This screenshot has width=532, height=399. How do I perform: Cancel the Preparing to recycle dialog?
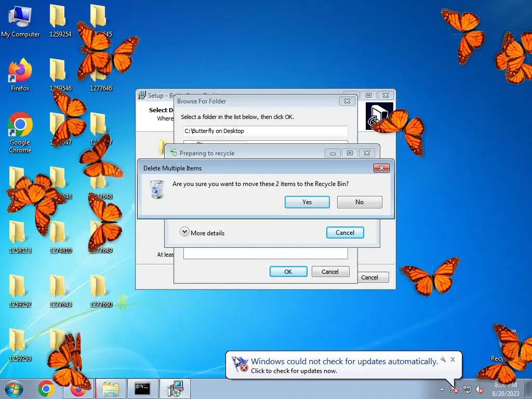pos(345,232)
